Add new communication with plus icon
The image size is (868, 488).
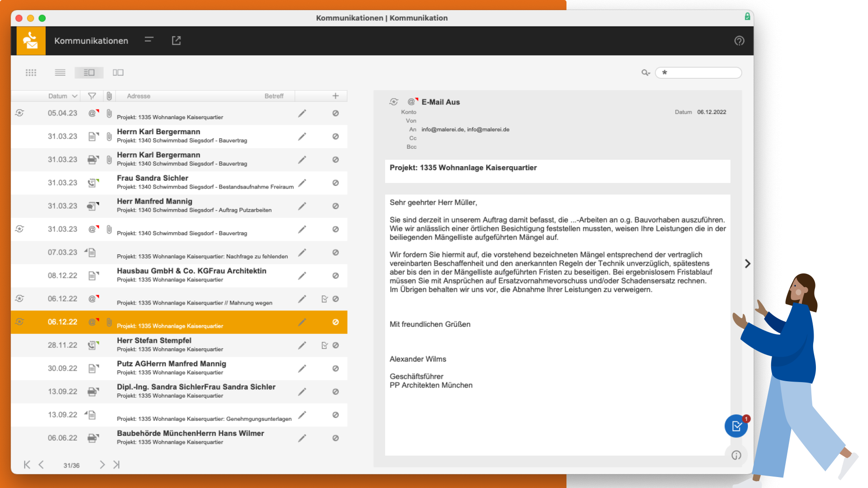[x=336, y=96]
